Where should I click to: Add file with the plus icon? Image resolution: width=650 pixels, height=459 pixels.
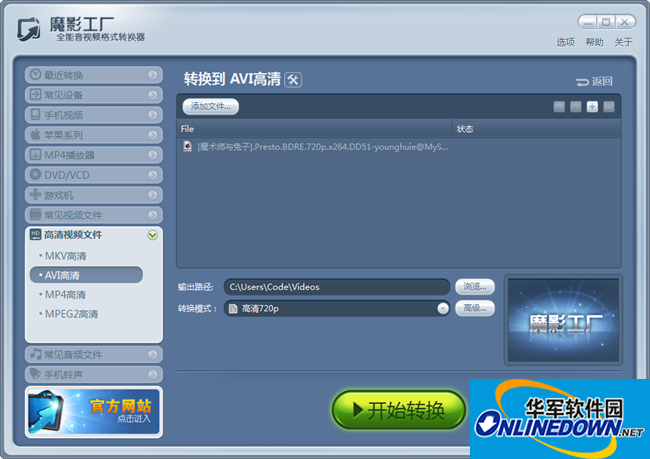pos(592,107)
